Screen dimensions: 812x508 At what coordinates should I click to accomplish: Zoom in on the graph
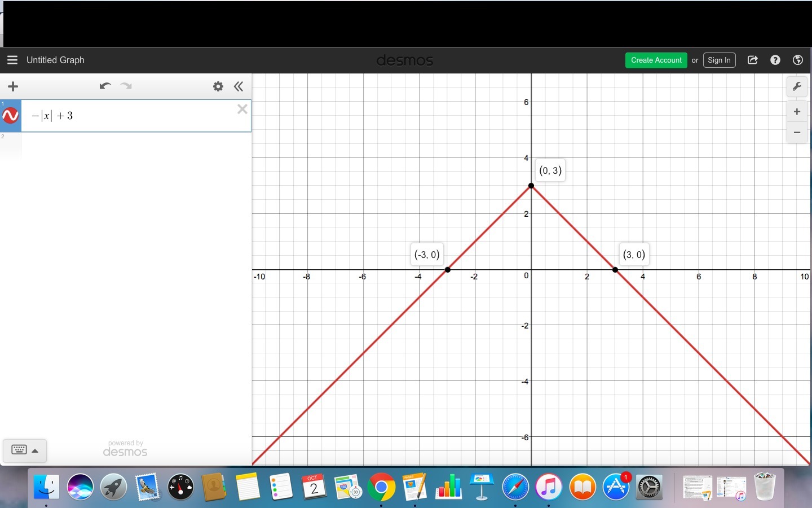tap(797, 112)
